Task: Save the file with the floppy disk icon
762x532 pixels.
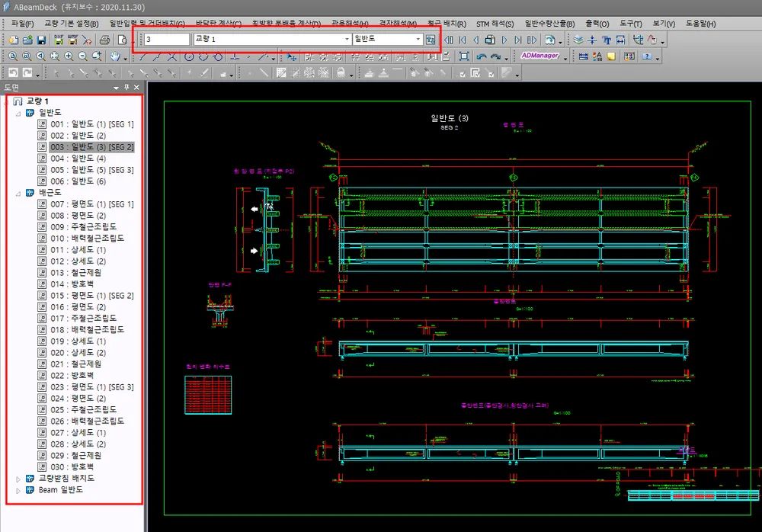Action: point(41,40)
